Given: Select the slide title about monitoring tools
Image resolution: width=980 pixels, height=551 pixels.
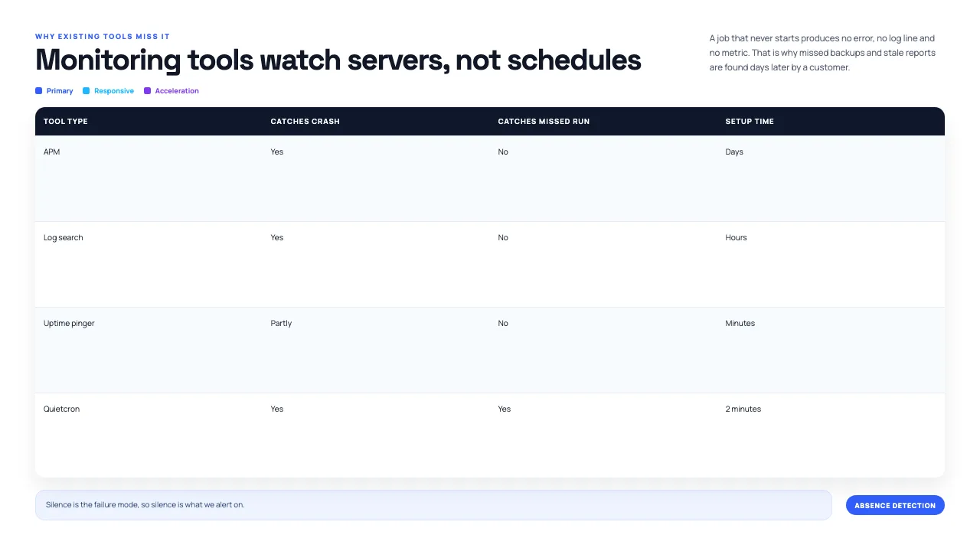Looking at the screenshot, I should [x=338, y=60].
